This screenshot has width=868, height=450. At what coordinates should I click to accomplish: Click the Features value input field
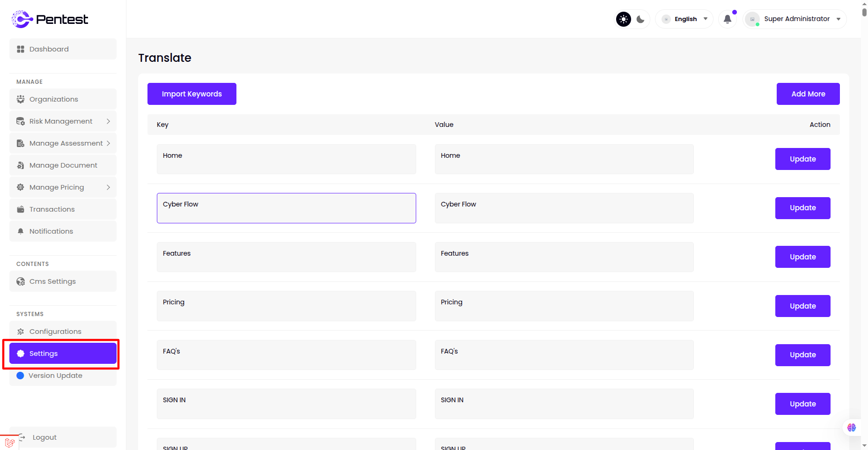click(x=564, y=257)
